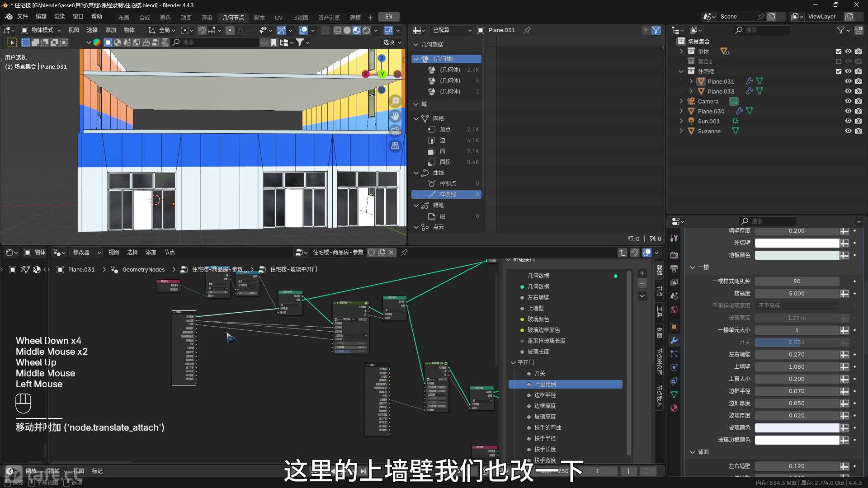Click the 选项 button in viewport header
The height and width of the screenshot is (488, 868).
pyautogui.click(x=392, y=42)
